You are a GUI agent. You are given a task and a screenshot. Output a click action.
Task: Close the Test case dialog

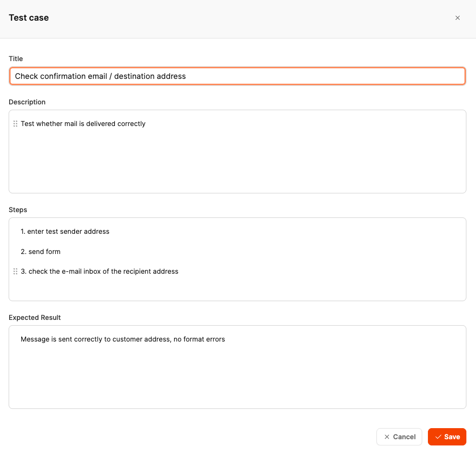click(x=457, y=18)
